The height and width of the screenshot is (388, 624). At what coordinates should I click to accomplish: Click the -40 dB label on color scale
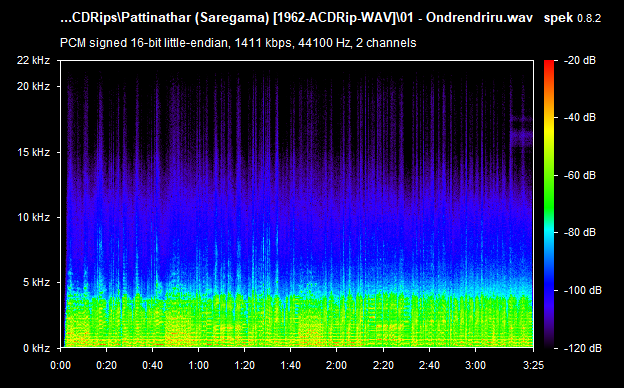pyautogui.click(x=579, y=117)
